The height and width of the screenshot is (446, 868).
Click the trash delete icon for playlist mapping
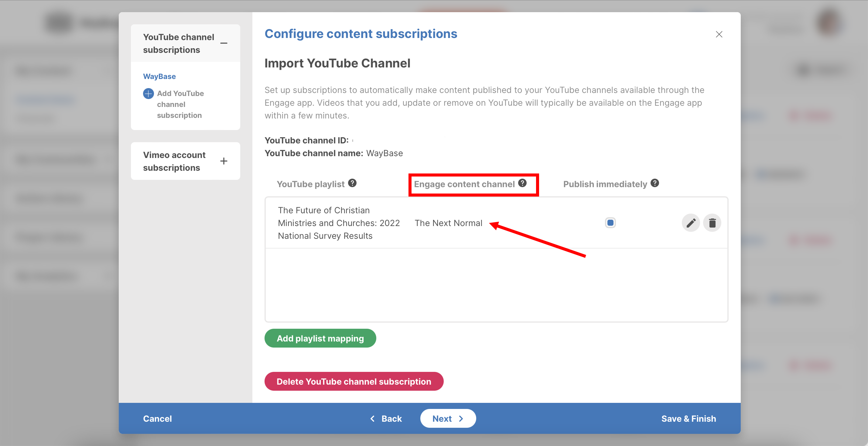point(712,223)
